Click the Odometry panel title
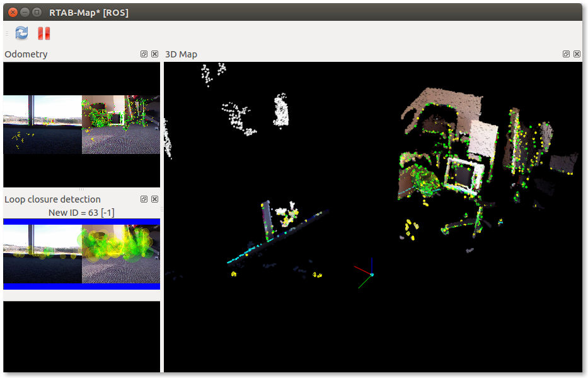Image resolution: width=588 pixels, height=378 pixels. 26,54
